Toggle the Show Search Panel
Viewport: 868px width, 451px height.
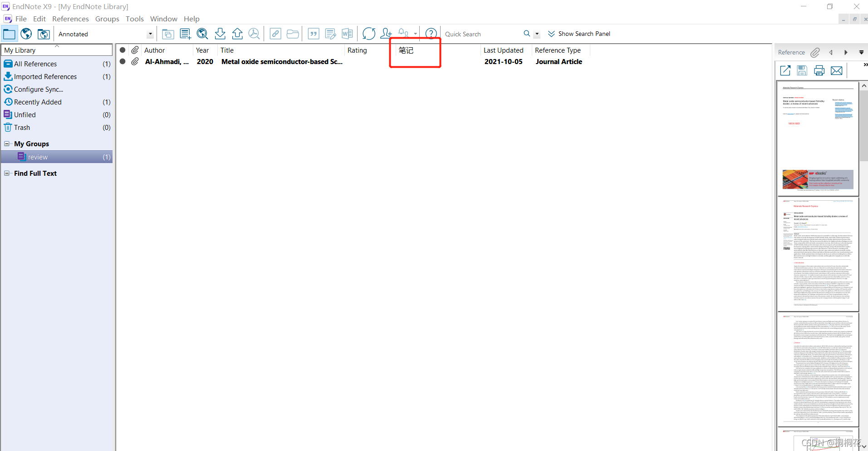click(x=579, y=34)
